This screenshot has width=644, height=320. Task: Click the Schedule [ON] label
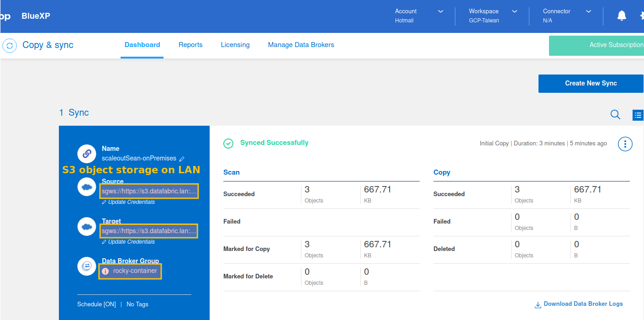coord(97,304)
